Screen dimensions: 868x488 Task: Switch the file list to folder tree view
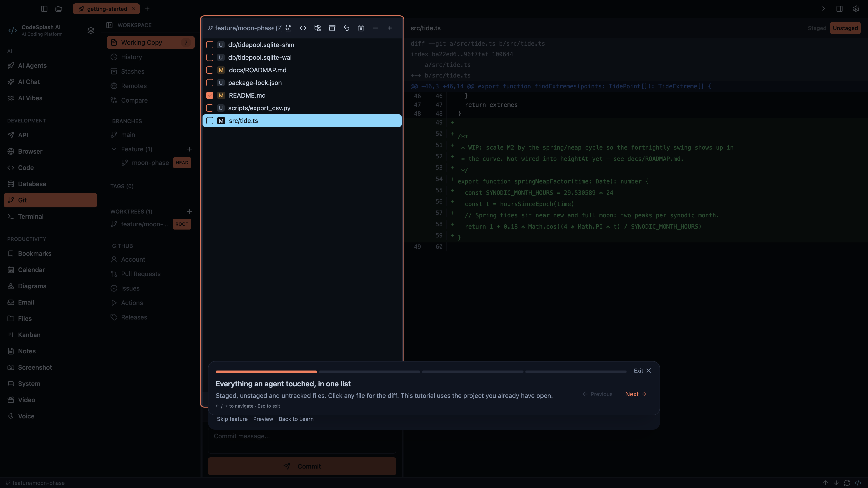(317, 28)
